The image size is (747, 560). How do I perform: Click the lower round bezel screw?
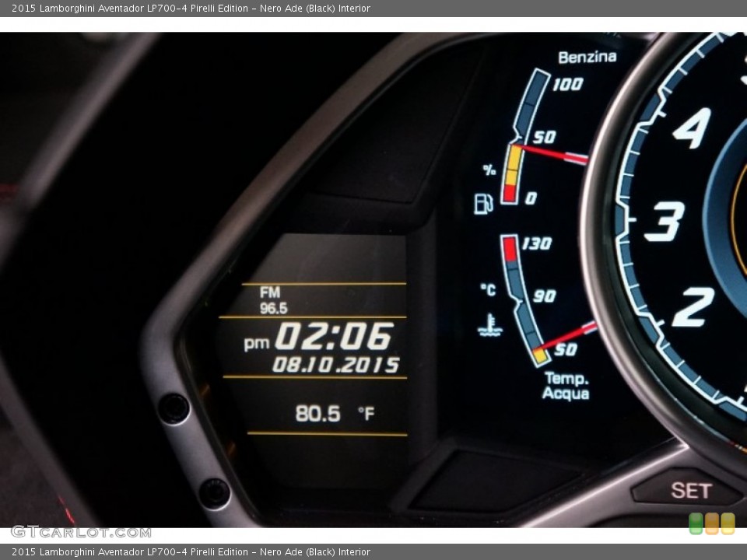pyautogui.click(x=215, y=493)
